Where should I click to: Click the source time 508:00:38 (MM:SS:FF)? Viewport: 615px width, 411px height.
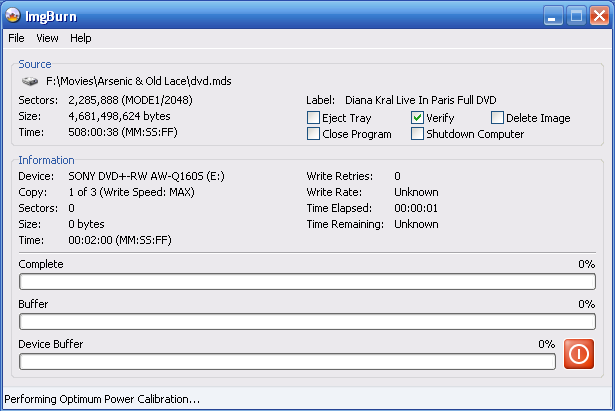(x=123, y=133)
